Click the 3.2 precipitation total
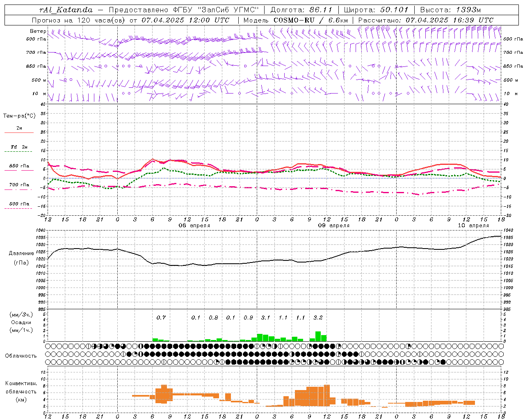The image size is (525, 420). [x=318, y=317]
